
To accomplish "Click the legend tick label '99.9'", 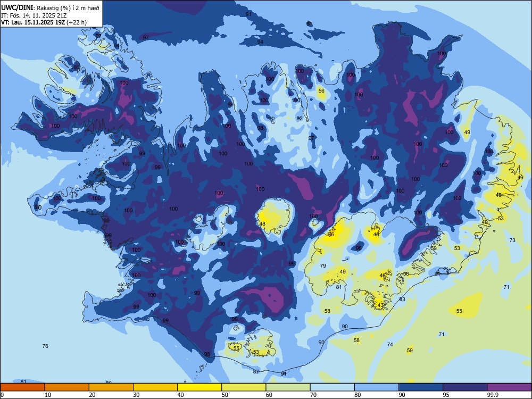I will [492, 395].
